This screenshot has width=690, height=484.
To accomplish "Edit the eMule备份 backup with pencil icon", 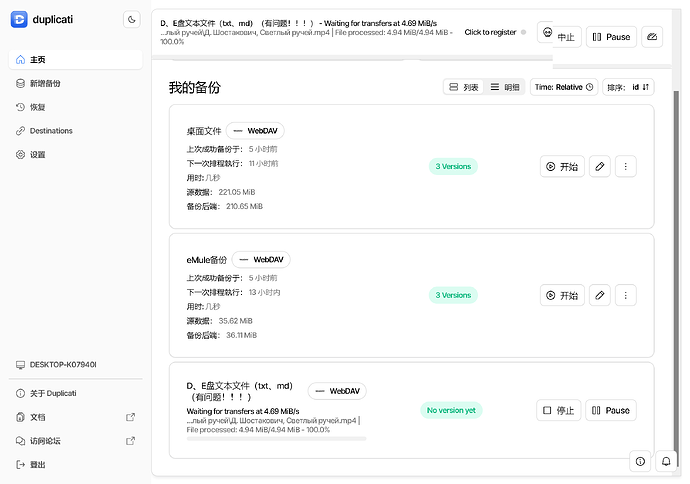I will point(599,295).
